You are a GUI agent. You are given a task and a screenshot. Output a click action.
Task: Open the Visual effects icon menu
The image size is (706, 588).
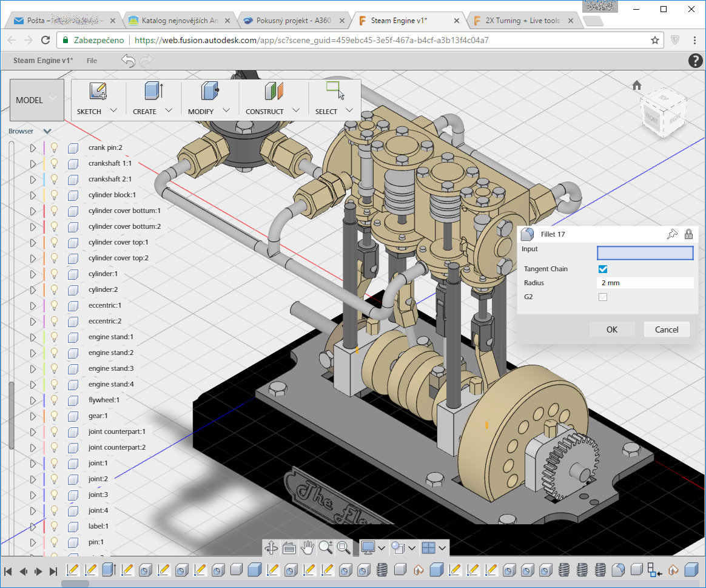[x=398, y=547]
